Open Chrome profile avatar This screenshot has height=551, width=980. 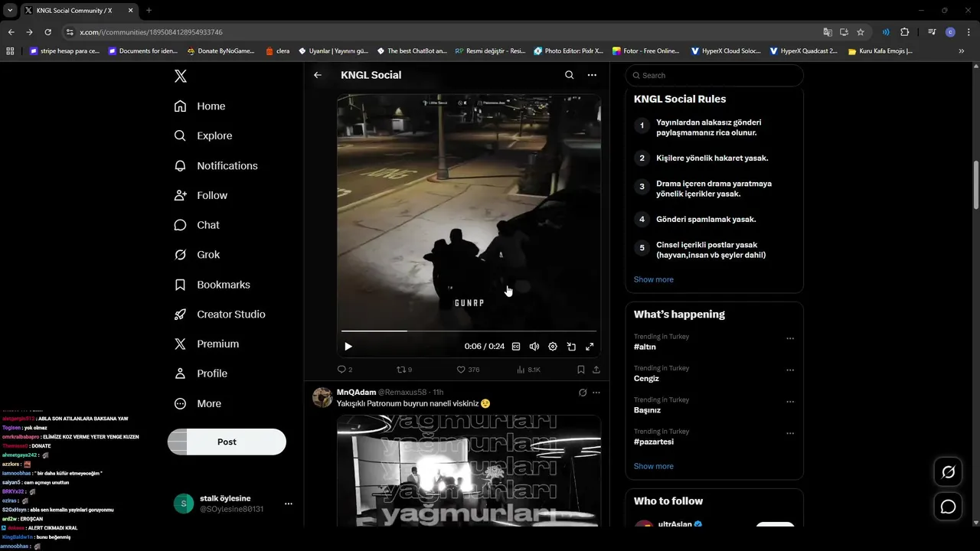click(950, 32)
